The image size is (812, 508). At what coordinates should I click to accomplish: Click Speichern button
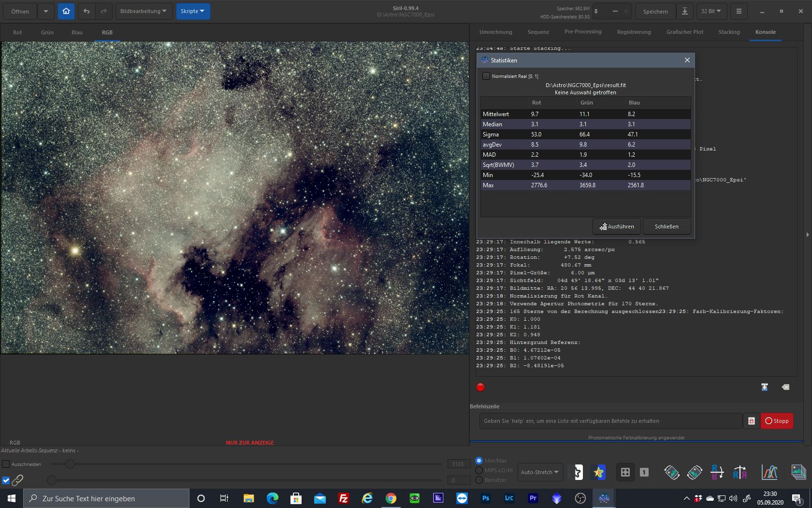tap(655, 11)
